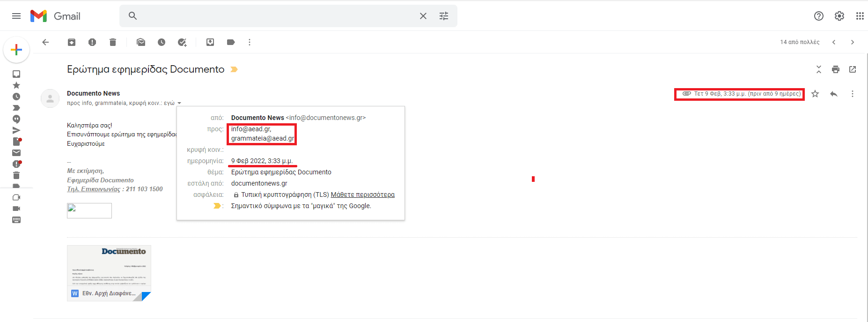Go to the older conversation
This screenshot has height=322, width=868.
click(853, 42)
